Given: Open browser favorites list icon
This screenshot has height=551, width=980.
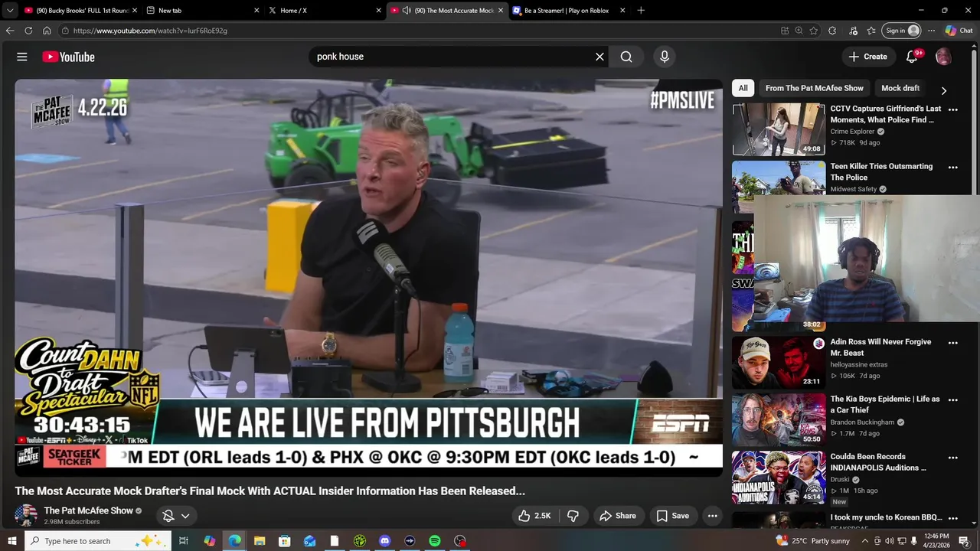Looking at the screenshot, I should coord(871,31).
